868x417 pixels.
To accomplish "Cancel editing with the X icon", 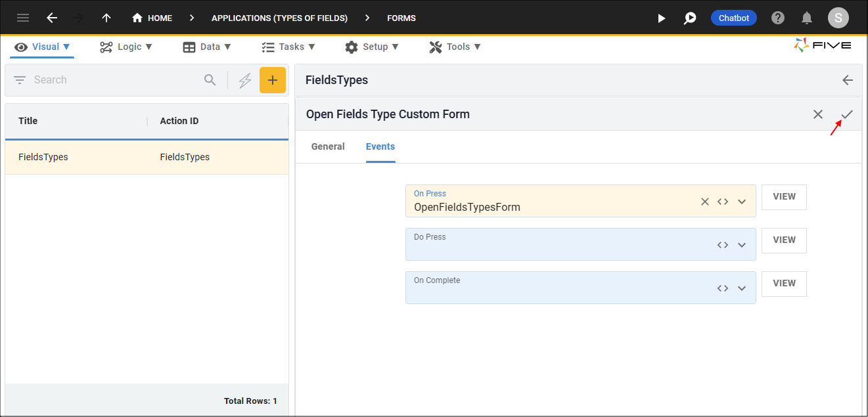I will click(818, 114).
